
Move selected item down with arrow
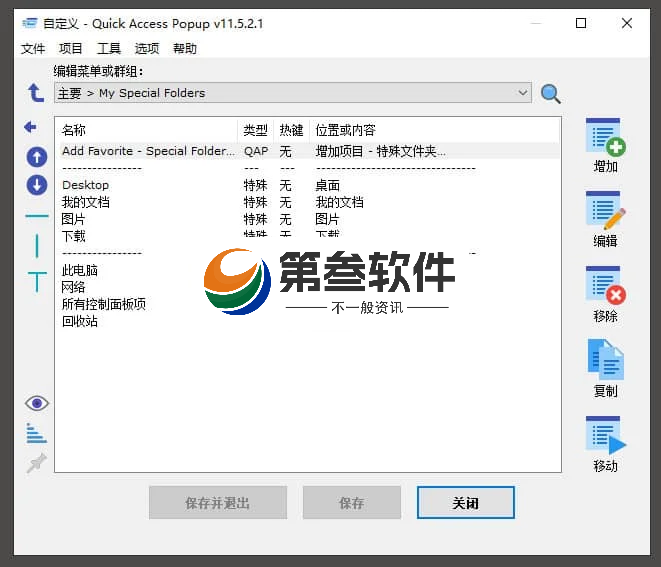37,184
